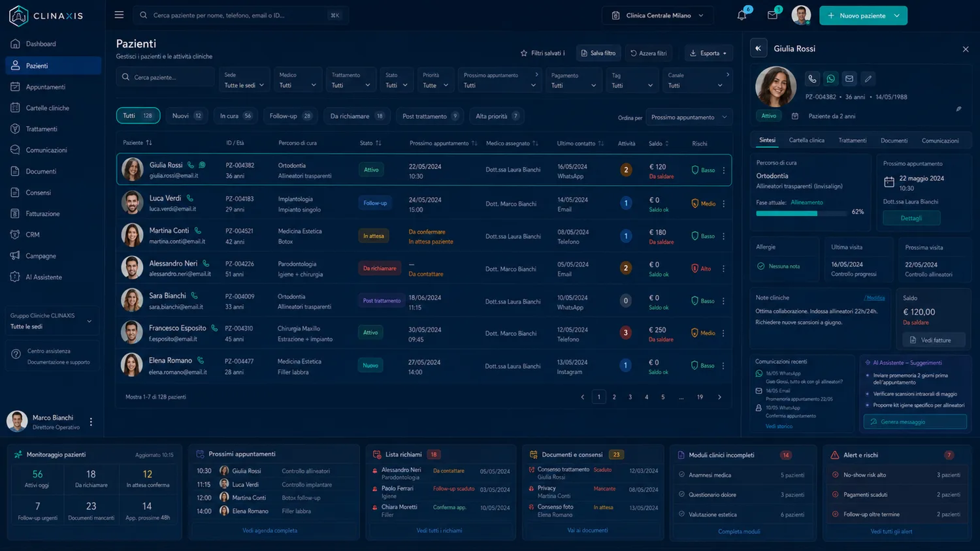Sort by Paziente column header
This screenshot has height=551, width=980.
[x=137, y=142]
